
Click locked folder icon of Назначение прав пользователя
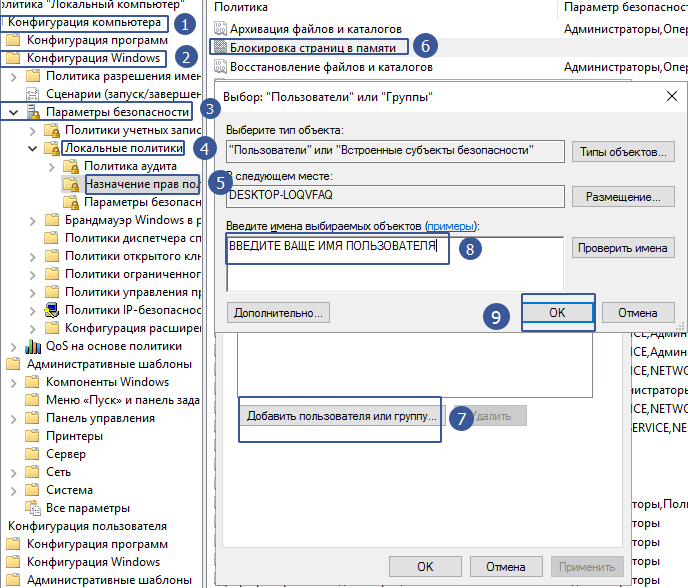tap(71, 184)
